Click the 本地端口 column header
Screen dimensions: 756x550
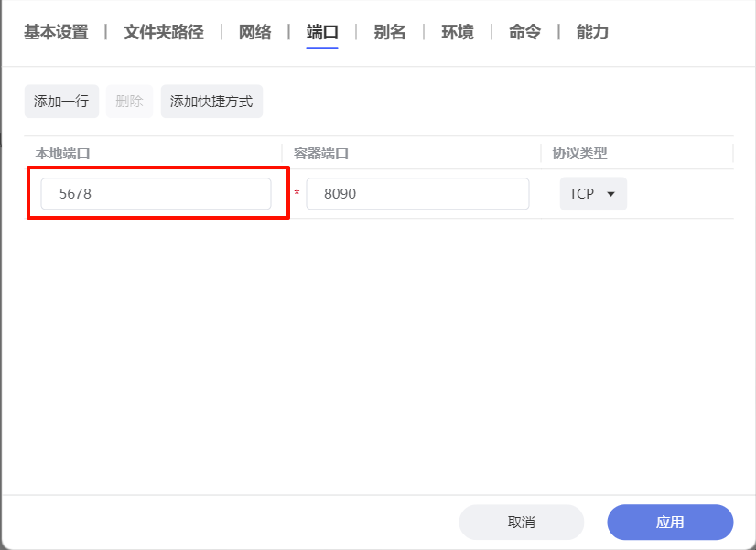(63, 153)
